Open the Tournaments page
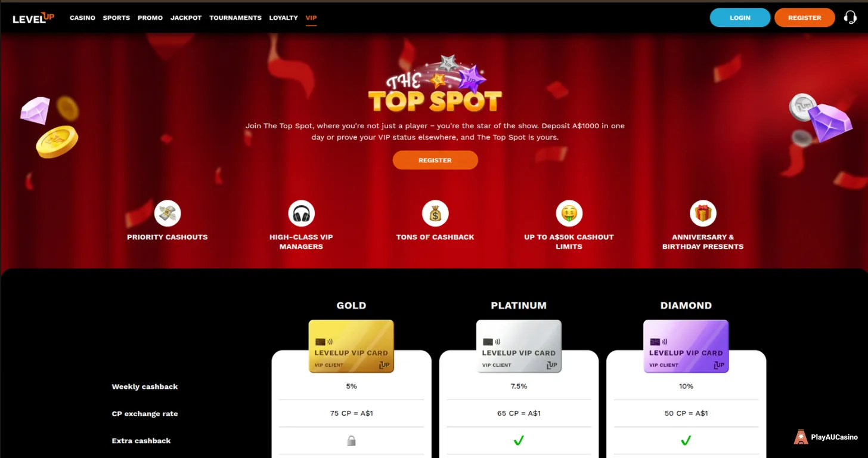 (235, 18)
